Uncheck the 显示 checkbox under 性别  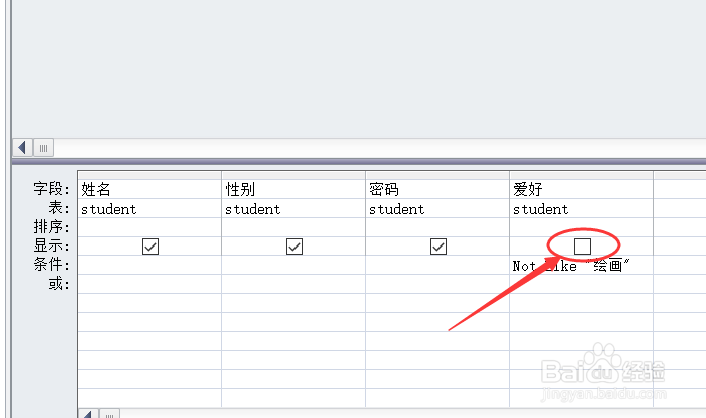294,246
